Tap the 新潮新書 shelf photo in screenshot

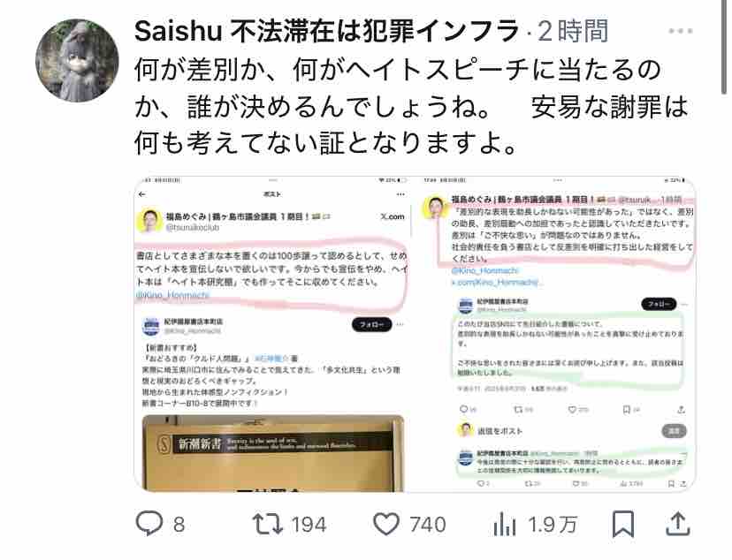pyautogui.click(x=273, y=453)
